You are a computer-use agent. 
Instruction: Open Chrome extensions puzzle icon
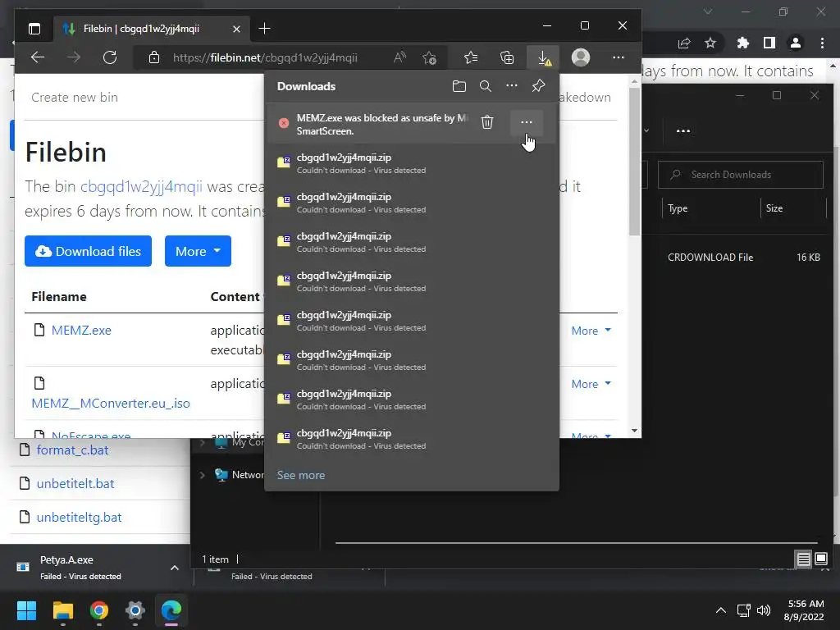742,43
